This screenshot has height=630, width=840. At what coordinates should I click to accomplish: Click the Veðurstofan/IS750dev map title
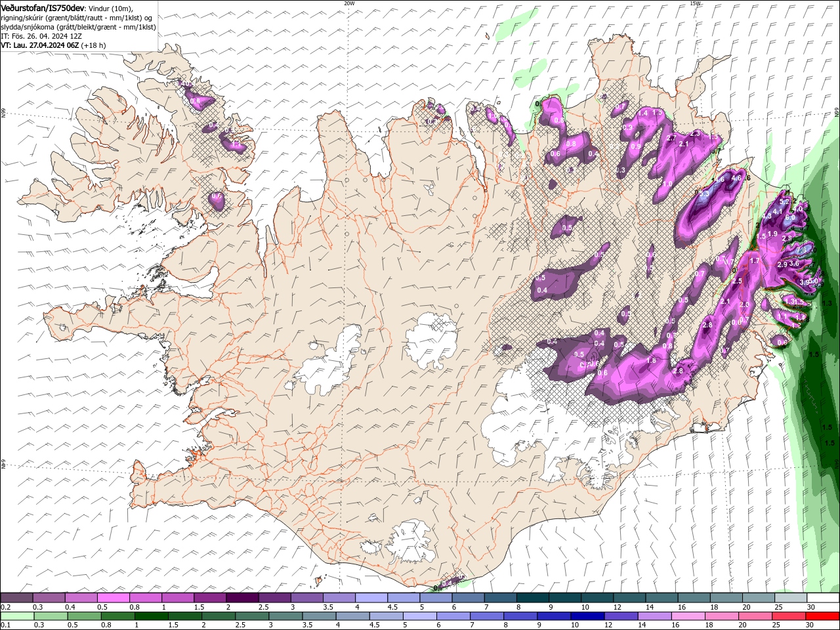coord(43,7)
